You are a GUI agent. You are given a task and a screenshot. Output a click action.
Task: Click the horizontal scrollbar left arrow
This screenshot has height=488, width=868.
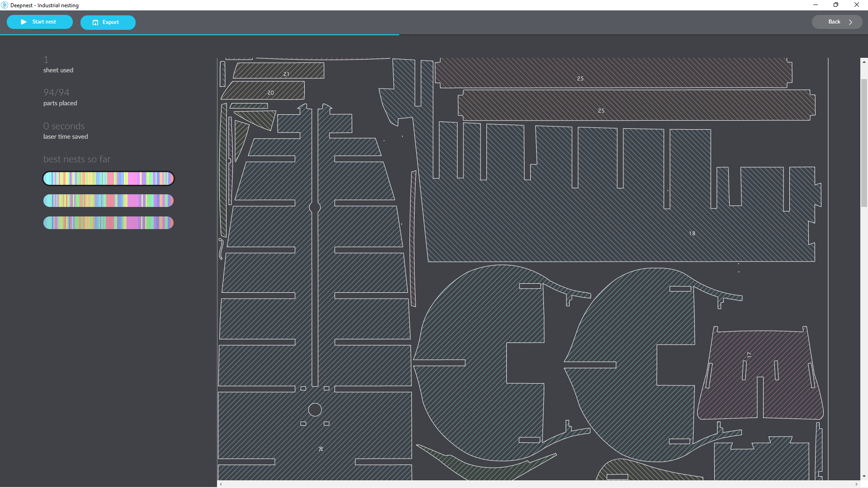[x=221, y=484]
